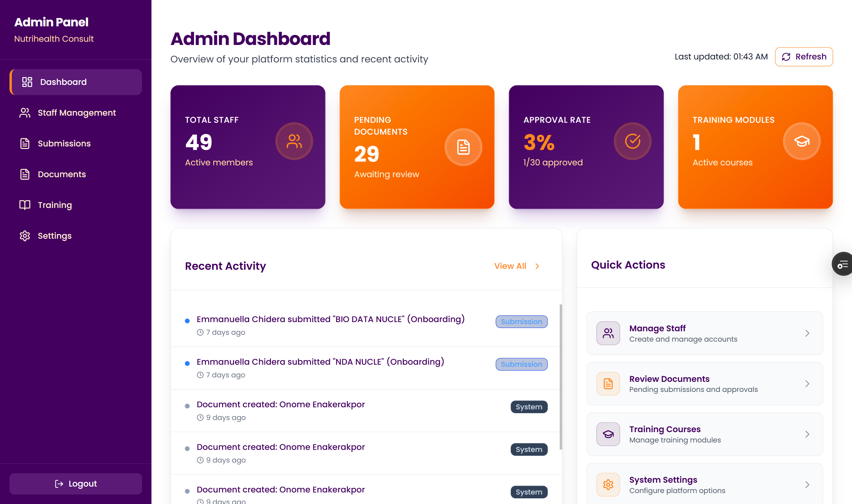Click 'Nutrihealth Consult' text in sidebar

click(54, 39)
